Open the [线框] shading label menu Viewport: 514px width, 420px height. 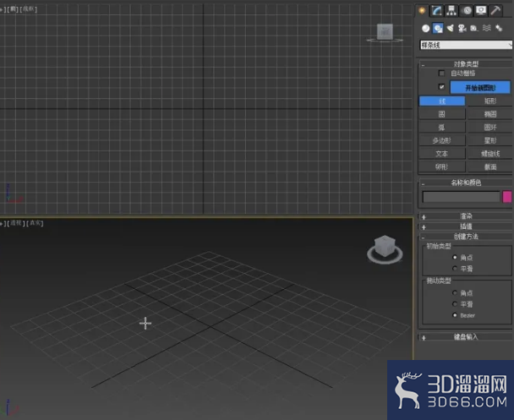point(29,9)
